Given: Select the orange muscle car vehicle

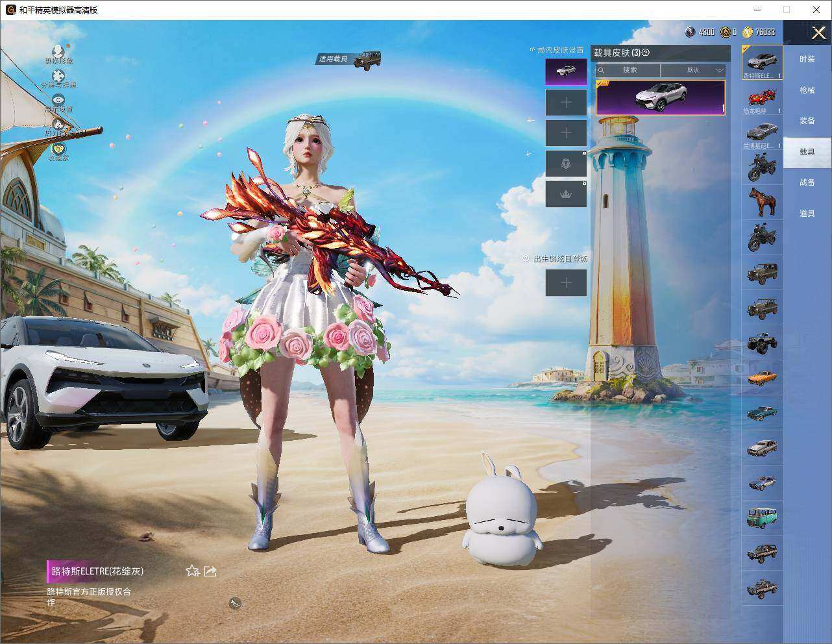Looking at the screenshot, I should [x=762, y=378].
